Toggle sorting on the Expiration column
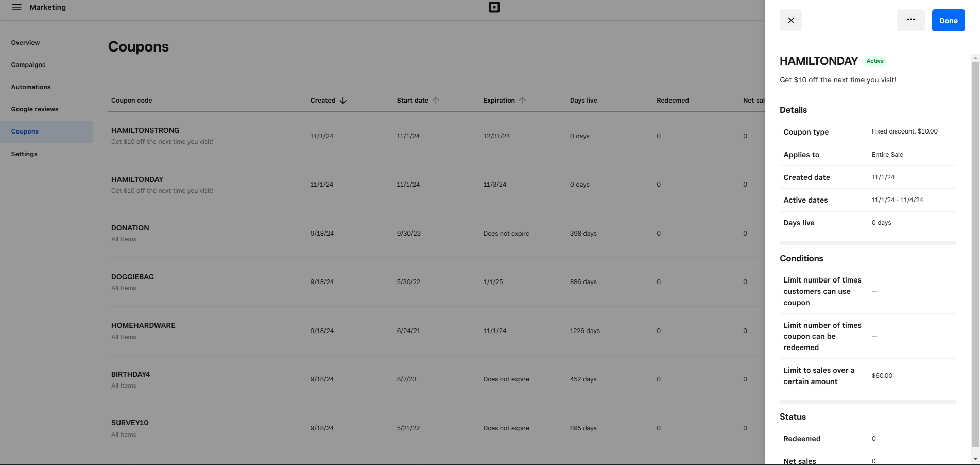980x465 pixels. [x=500, y=101]
